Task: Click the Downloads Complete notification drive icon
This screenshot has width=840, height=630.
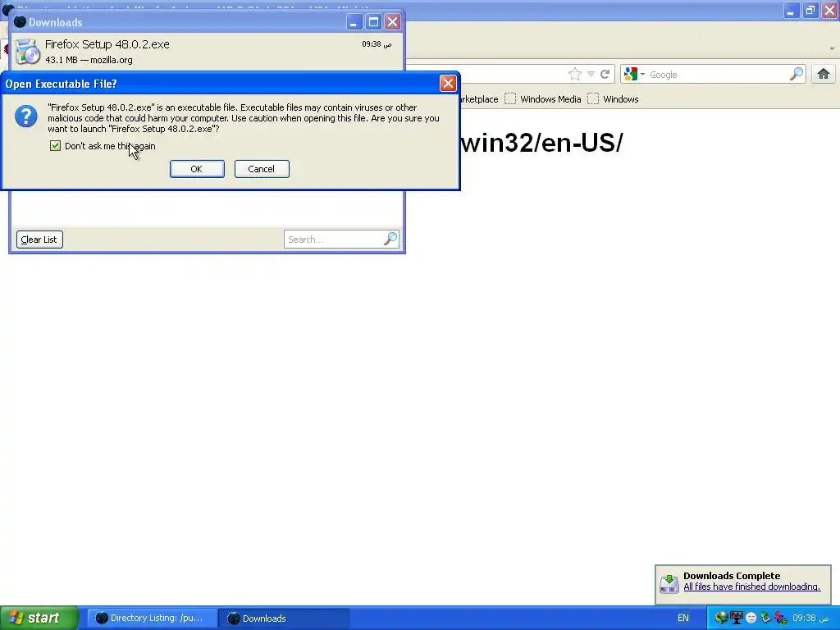Action: pyautogui.click(x=669, y=584)
